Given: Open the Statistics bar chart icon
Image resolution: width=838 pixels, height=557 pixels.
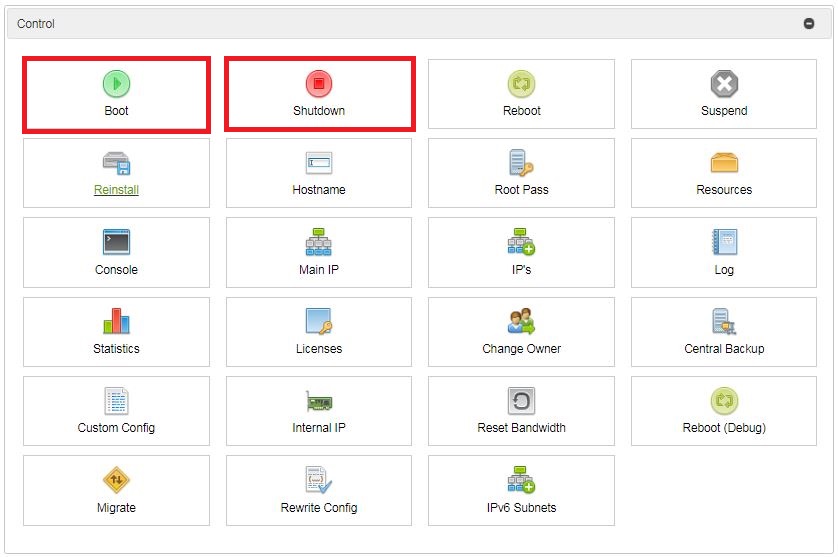Looking at the screenshot, I should coord(116,321).
